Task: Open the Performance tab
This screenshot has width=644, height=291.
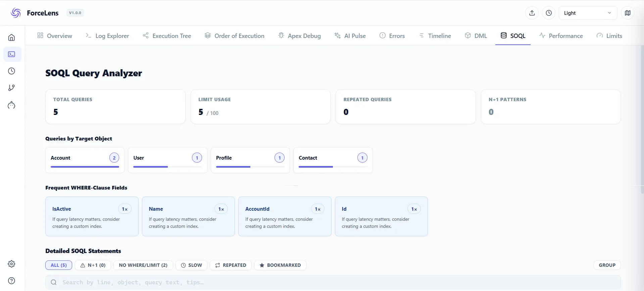Action: (561, 36)
